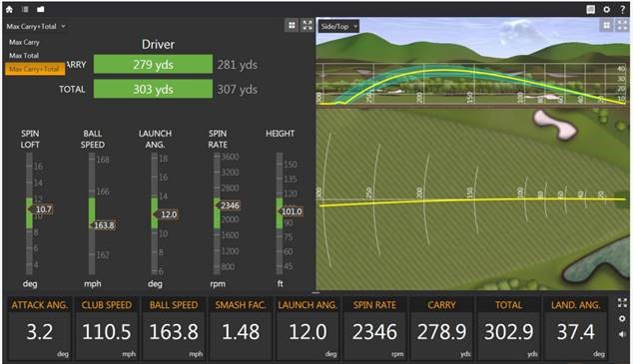Open Side/Top view dropdown
Viewport: 633px width, 364px height.
click(x=339, y=27)
